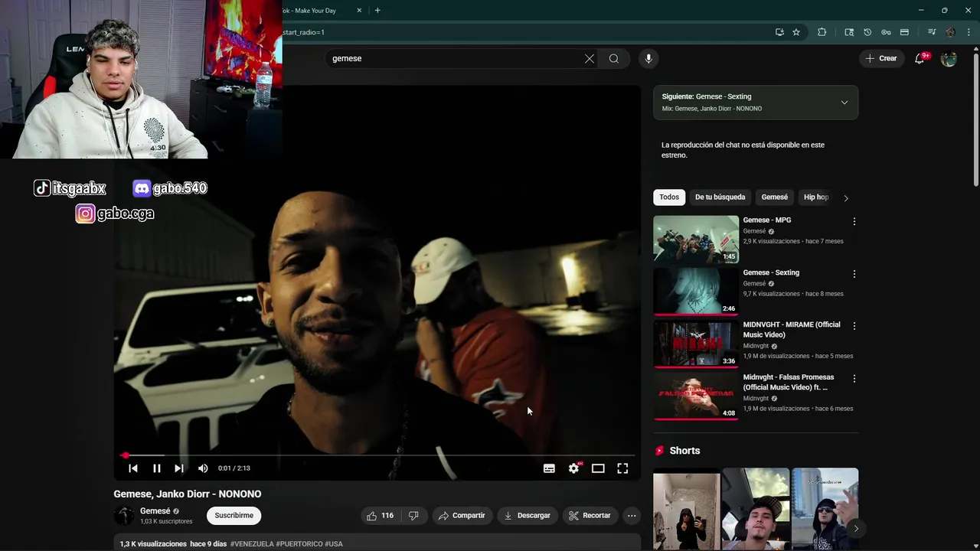Click the #VENEZUELA hashtag
980x551 pixels.
[252, 544]
